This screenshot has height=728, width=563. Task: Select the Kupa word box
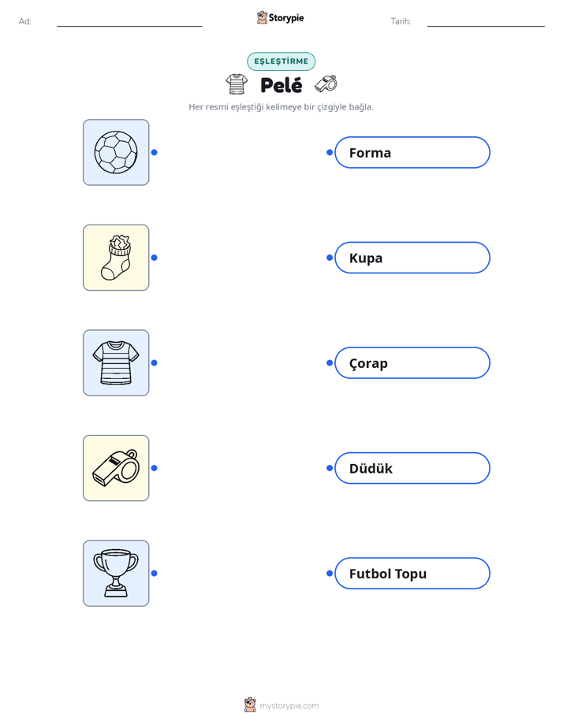coord(412,258)
